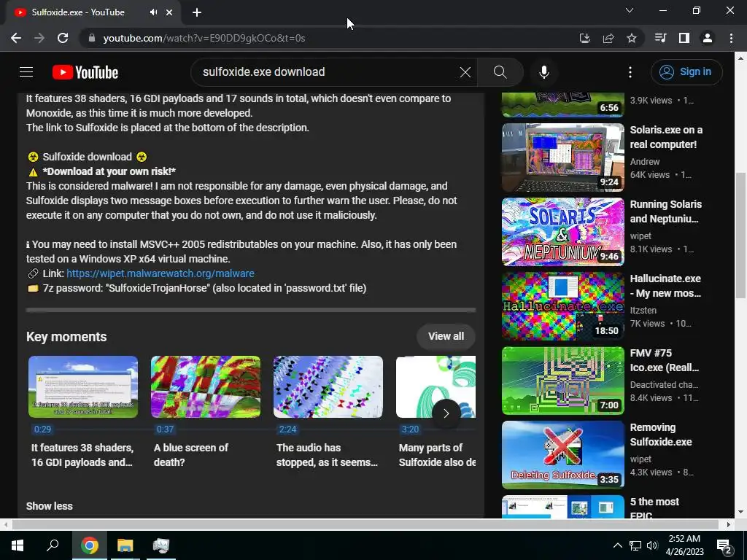The width and height of the screenshot is (747, 560).
Task: Open Windows taskbar search
Action: [x=53, y=545]
